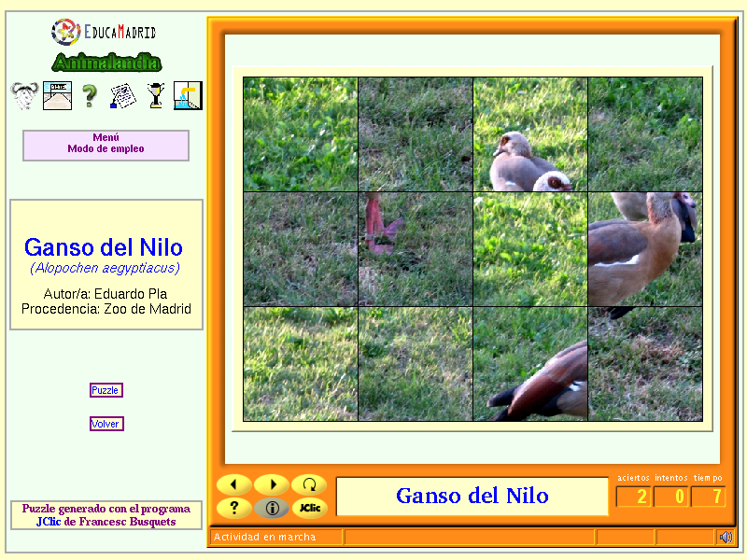747x560 pixels.
Task: Open the Menú Modo de empleo box
Action: point(106,146)
